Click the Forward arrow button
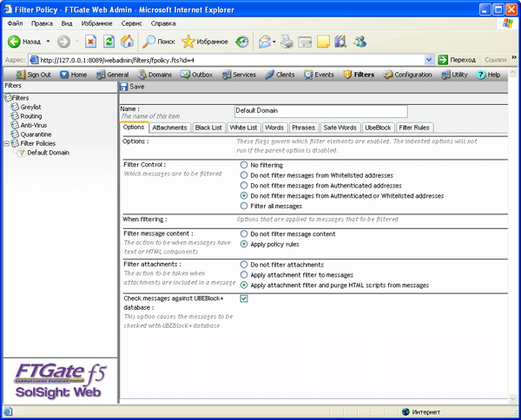The image size is (521, 420). [63, 42]
